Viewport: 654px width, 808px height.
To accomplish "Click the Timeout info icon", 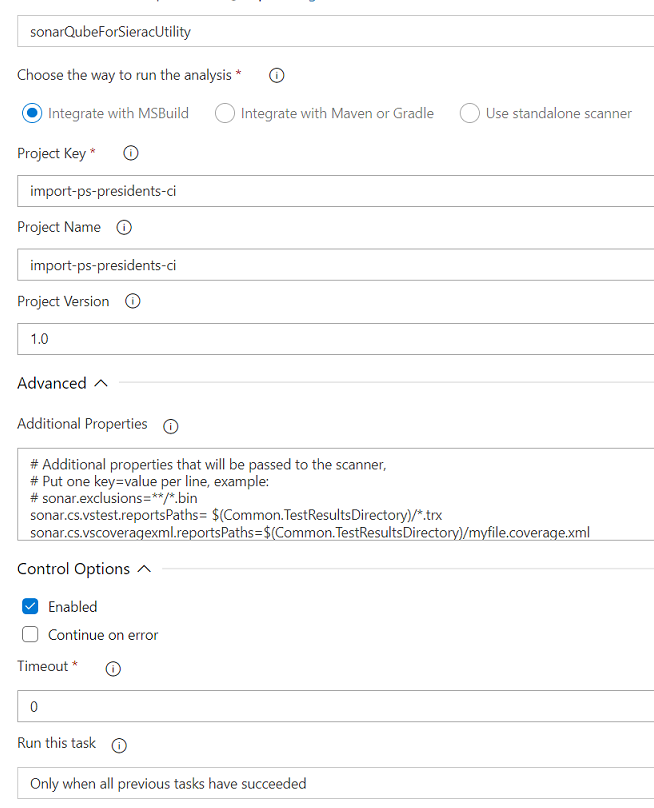I will [113, 668].
